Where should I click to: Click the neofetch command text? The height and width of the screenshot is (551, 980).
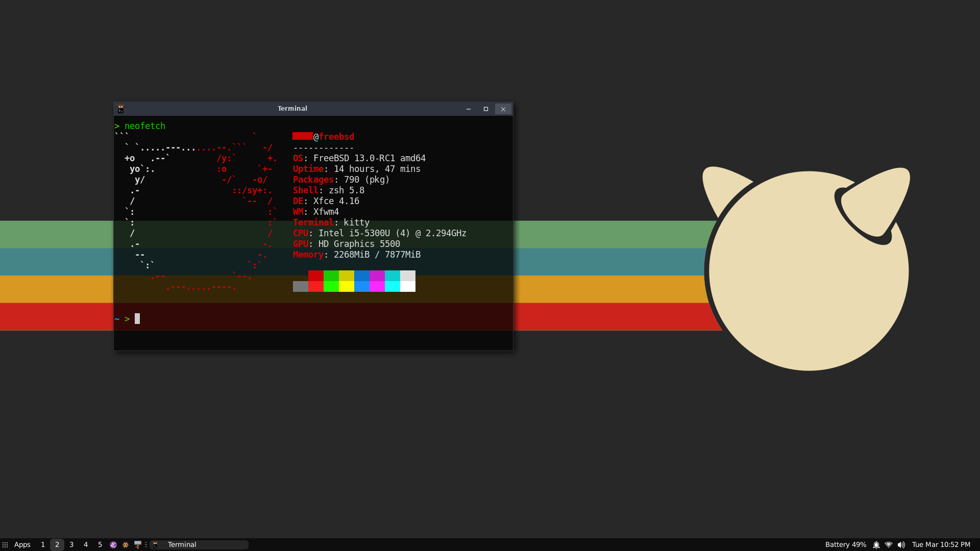[145, 126]
